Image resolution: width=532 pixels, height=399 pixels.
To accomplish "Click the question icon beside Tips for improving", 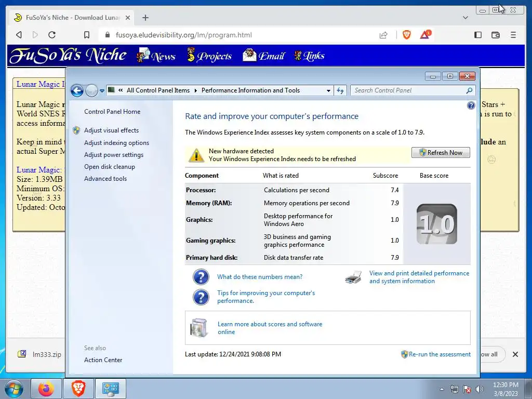I will (x=201, y=297).
